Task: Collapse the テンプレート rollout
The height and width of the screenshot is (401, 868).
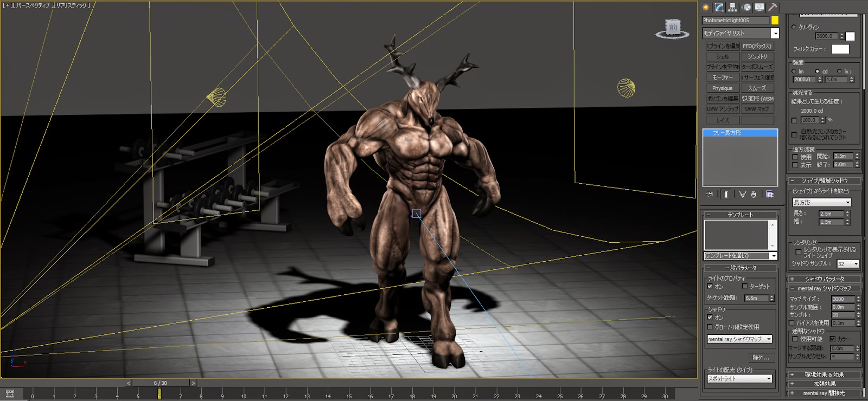Action: point(740,215)
